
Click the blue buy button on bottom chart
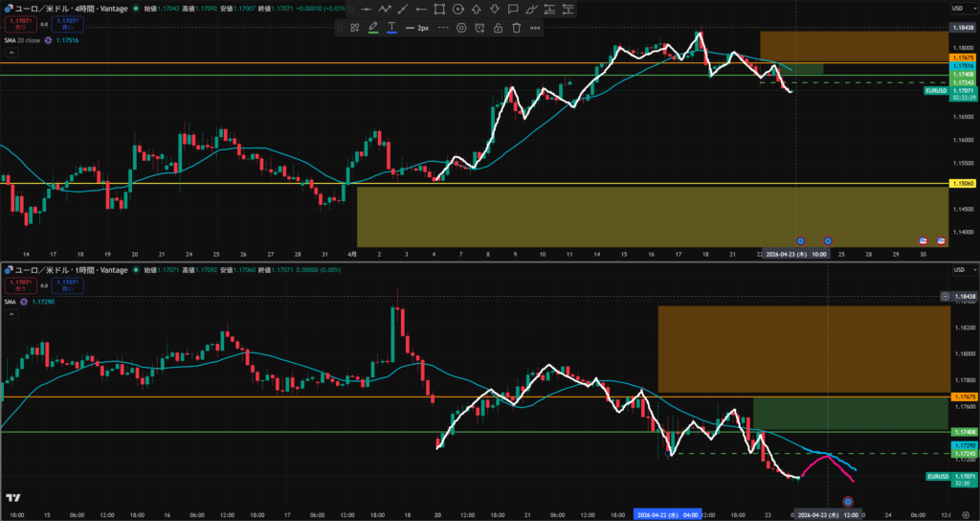67,288
